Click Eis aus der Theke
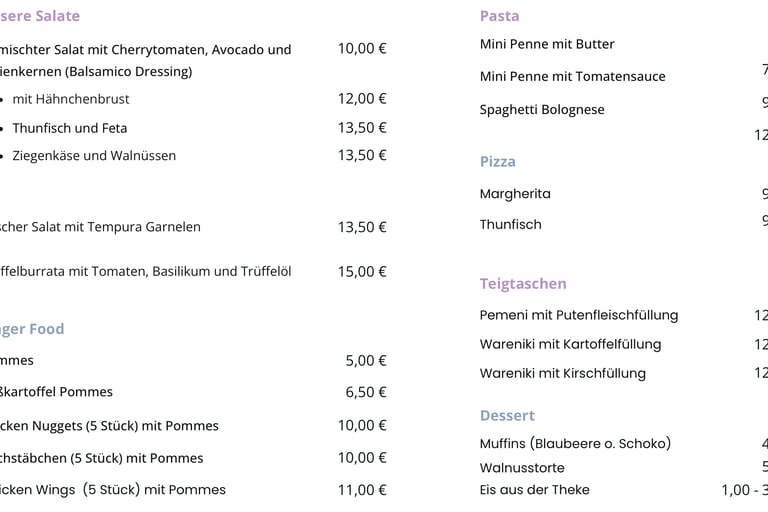768x512 pixels. (x=534, y=489)
